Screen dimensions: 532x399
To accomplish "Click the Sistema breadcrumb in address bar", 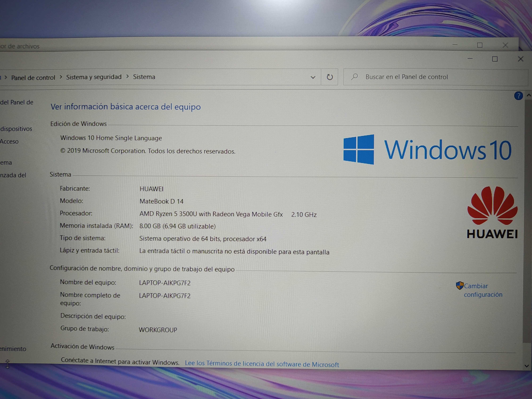I will click(144, 77).
